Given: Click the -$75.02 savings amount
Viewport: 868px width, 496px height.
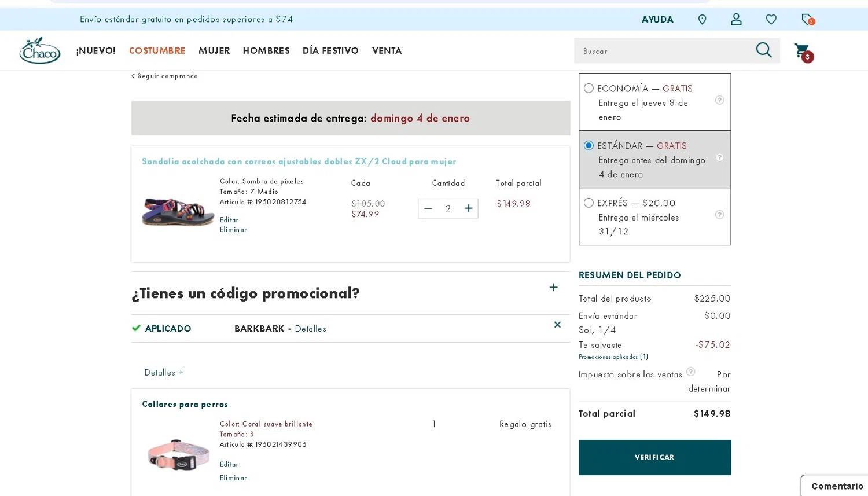Looking at the screenshot, I should point(713,345).
